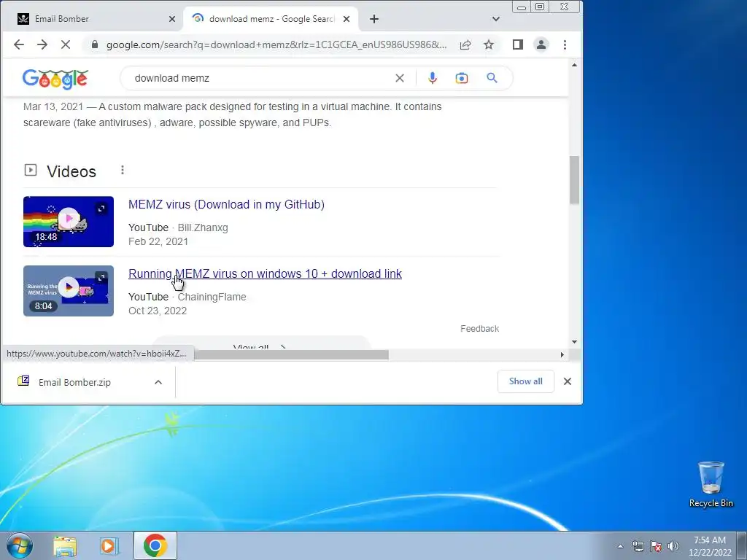Click into the Google search input field
The height and width of the screenshot is (560, 747).
point(261,78)
